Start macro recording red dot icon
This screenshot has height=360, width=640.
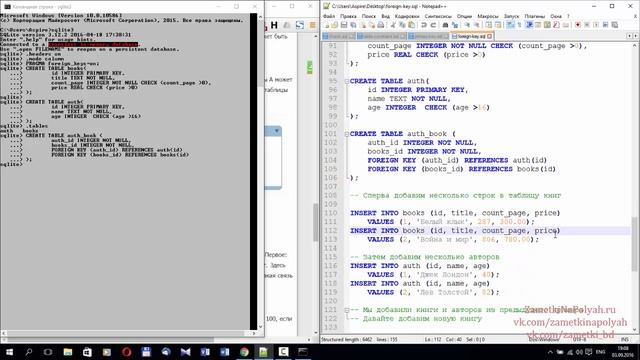[578, 25]
